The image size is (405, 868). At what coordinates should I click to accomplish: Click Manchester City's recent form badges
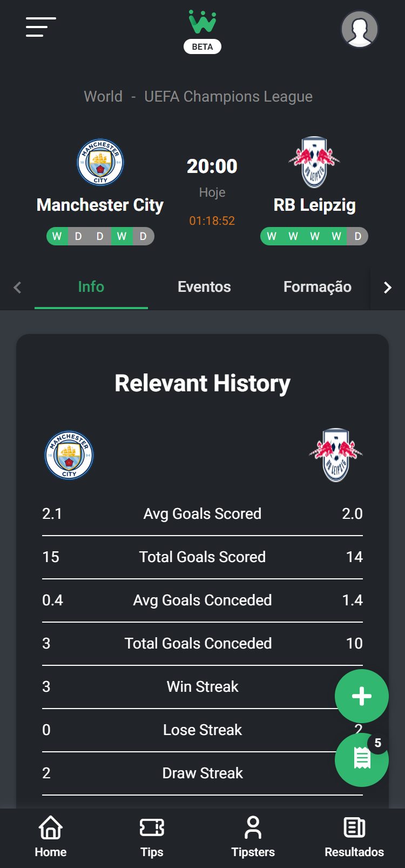click(x=100, y=236)
